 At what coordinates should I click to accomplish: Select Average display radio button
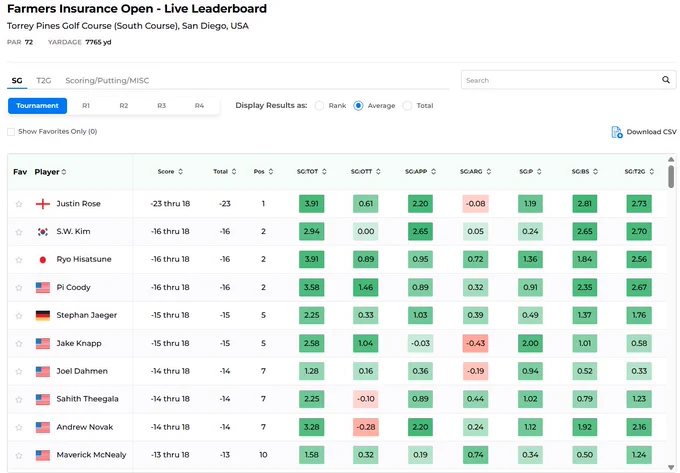pyautogui.click(x=358, y=105)
